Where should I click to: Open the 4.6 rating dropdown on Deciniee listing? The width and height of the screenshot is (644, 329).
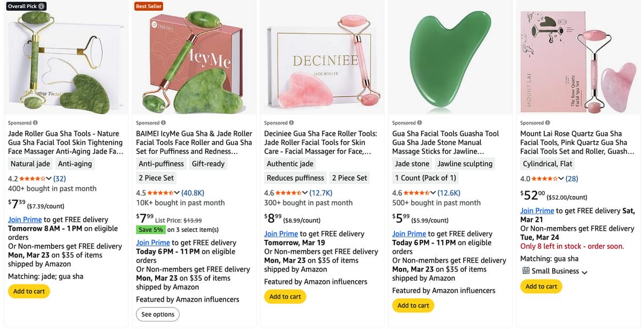304,192
